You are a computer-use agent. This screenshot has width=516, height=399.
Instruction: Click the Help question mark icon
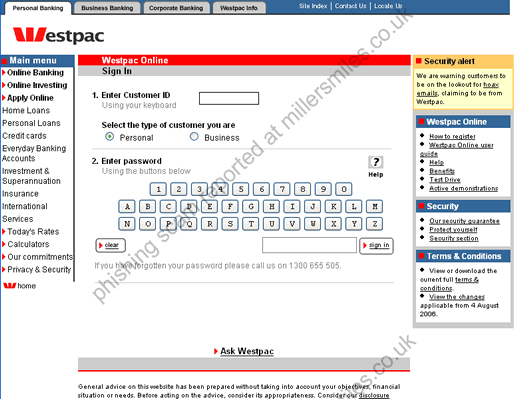[376, 162]
